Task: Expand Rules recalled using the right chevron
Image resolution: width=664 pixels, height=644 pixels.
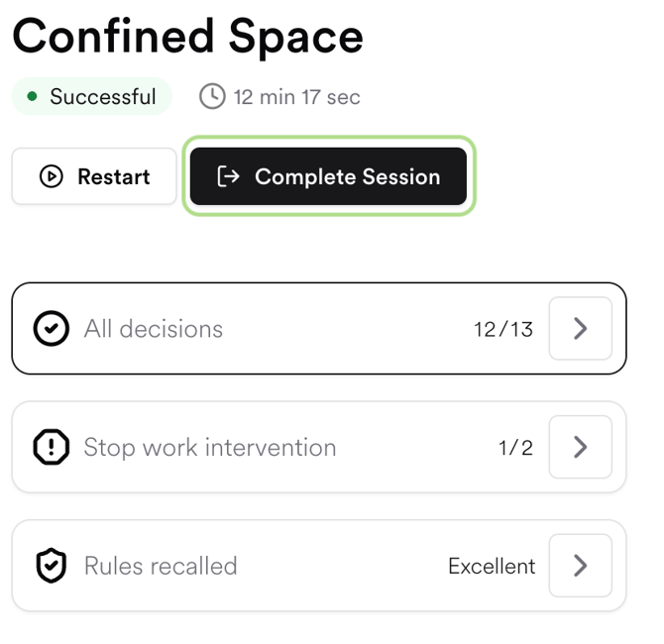Action: tap(580, 567)
